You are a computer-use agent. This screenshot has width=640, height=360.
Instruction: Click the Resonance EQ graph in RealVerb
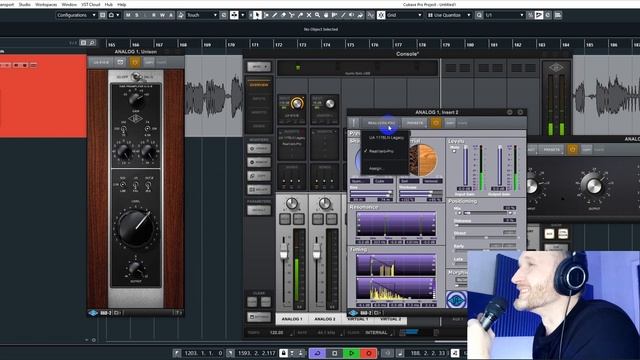click(x=396, y=224)
